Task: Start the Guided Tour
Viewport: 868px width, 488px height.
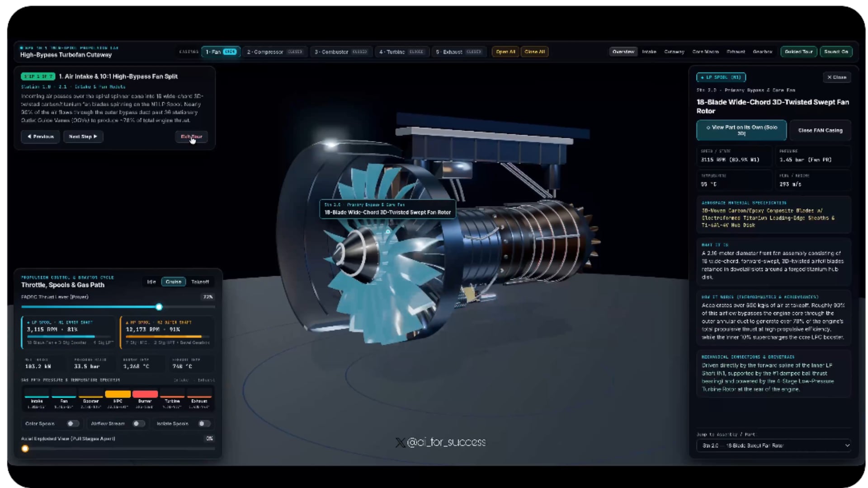Action: (798, 52)
